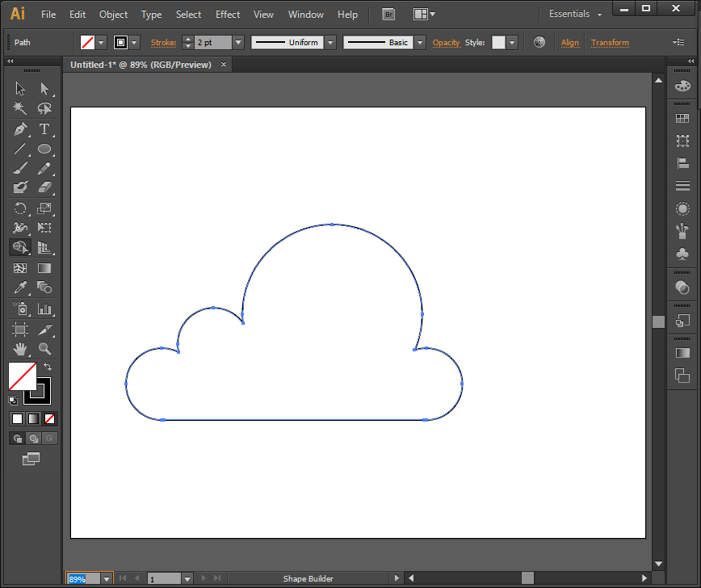Select the Gradient tool in toolbox

point(44,268)
